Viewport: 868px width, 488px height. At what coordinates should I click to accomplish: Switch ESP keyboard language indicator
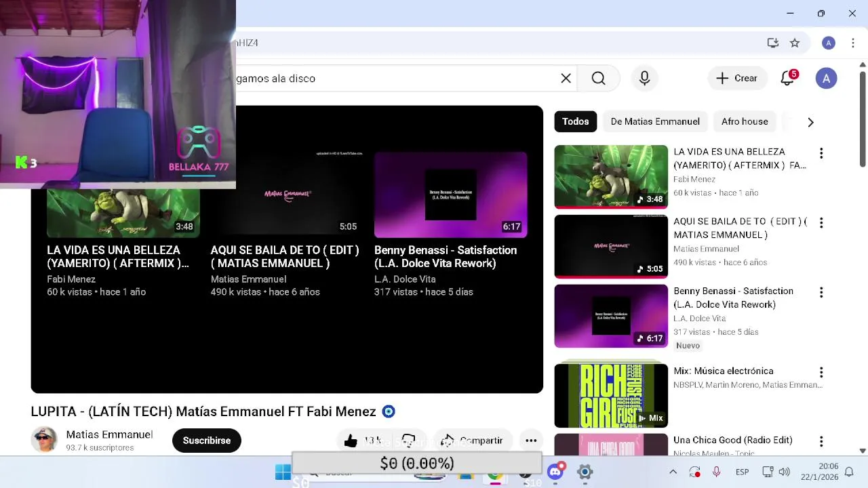point(742,472)
